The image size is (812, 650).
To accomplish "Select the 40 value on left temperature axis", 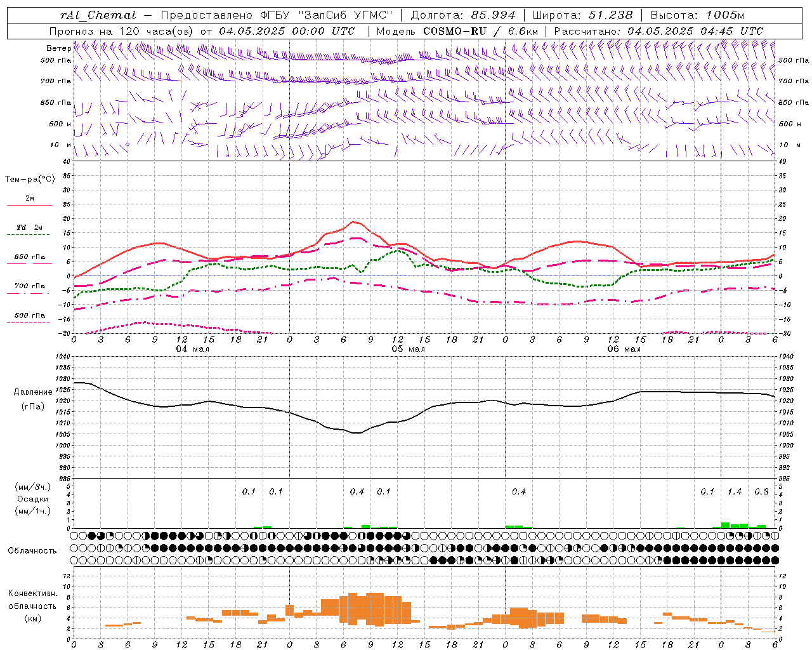I will coord(67,161).
